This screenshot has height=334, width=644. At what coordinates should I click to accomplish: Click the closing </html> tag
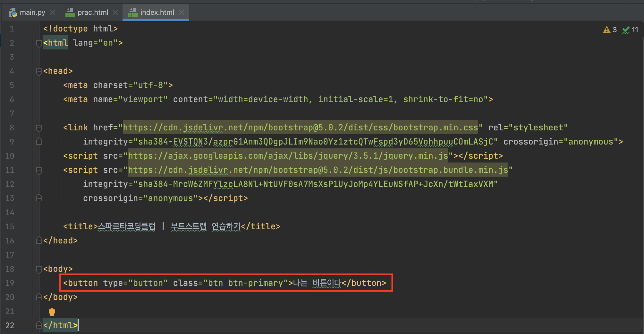click(x=61, y=325)
